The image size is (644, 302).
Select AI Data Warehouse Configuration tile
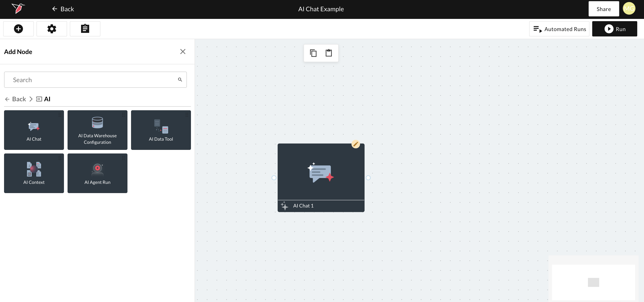(98, 130)
